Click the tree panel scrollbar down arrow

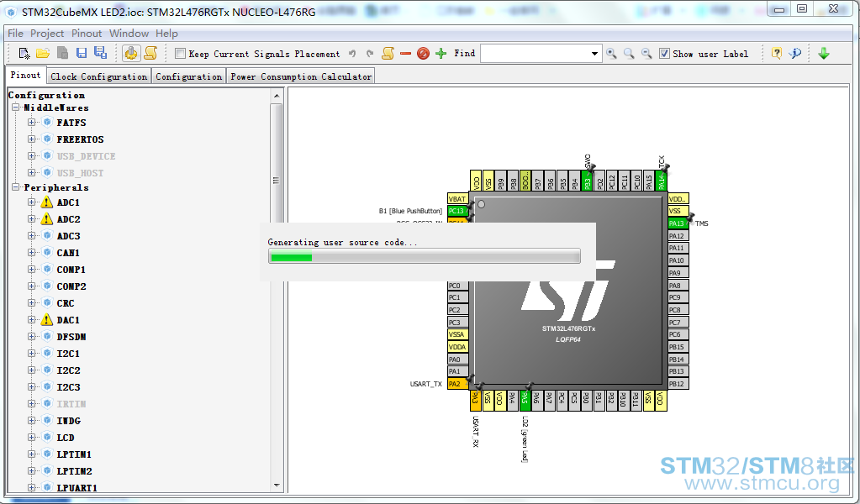(x=277, y=486)
